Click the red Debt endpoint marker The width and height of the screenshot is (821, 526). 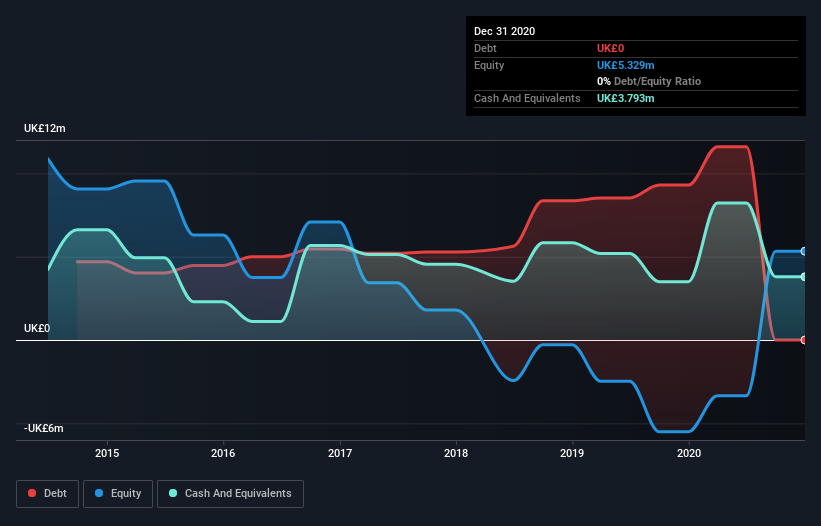point(803,340)
